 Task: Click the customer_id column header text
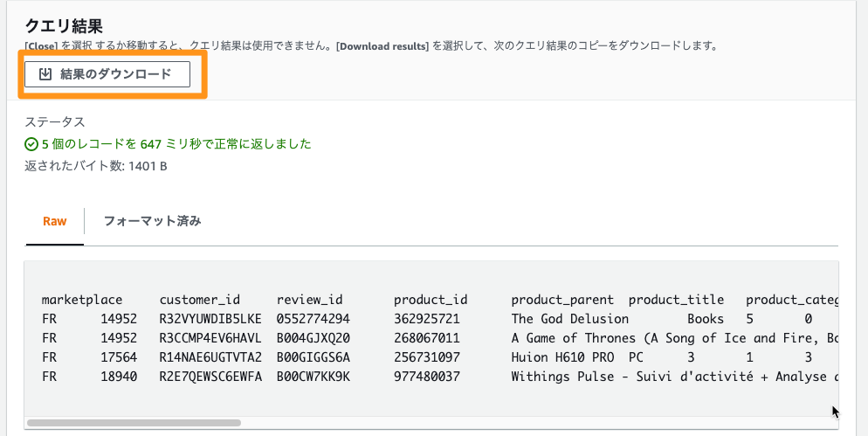tap(200, 301)
